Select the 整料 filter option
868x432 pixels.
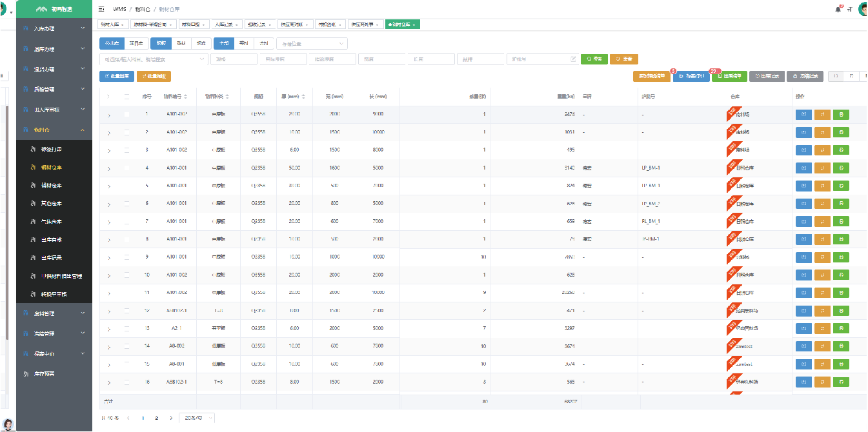pos(243,43)
